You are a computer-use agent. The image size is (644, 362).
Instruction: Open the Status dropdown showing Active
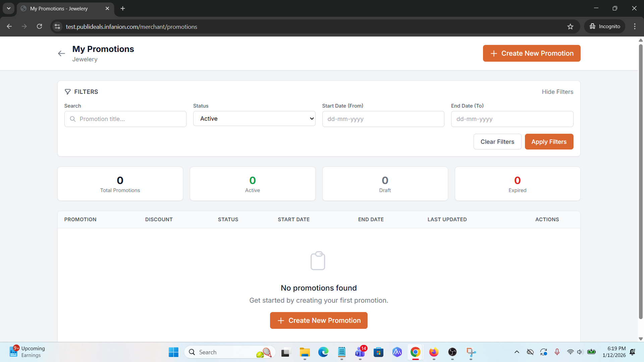(254, 119)
